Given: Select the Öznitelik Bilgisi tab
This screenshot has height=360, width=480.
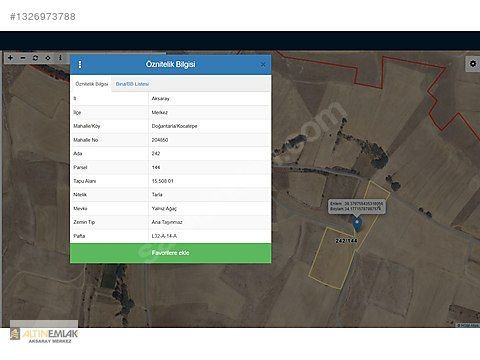Looking at the screenshot, I should pyautogui.click(x=92, y=84).
